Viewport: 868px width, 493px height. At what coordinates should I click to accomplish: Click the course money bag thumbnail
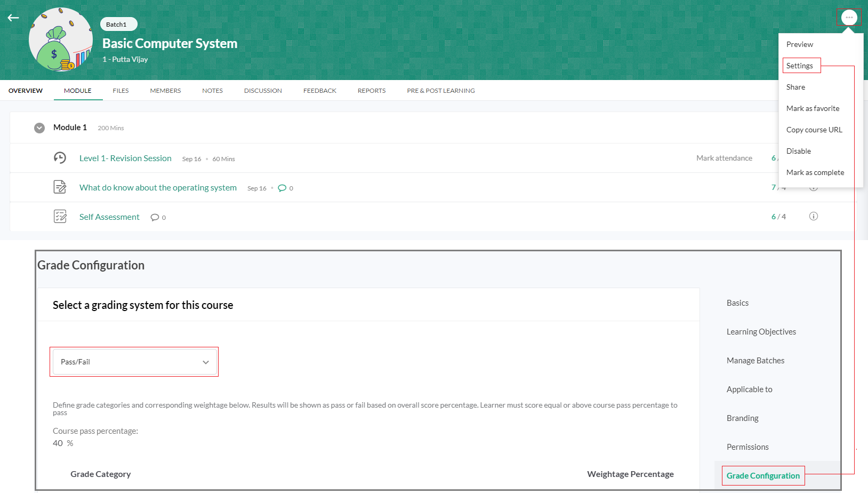coord(60,40)
